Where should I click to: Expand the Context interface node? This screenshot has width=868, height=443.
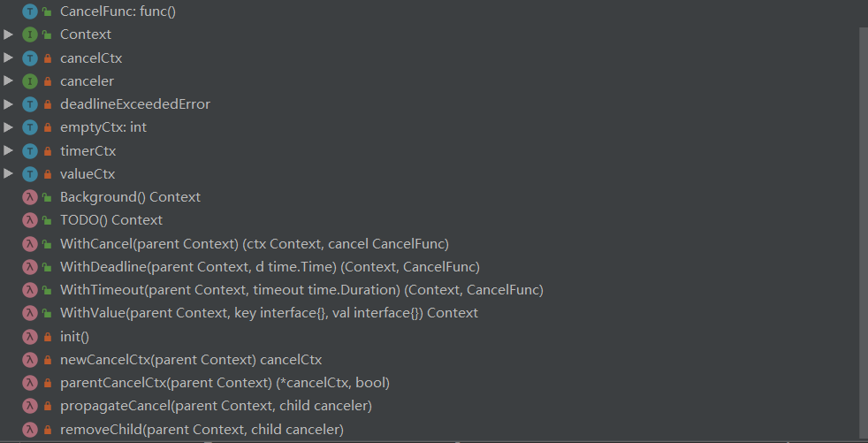[x=8, y=34]
